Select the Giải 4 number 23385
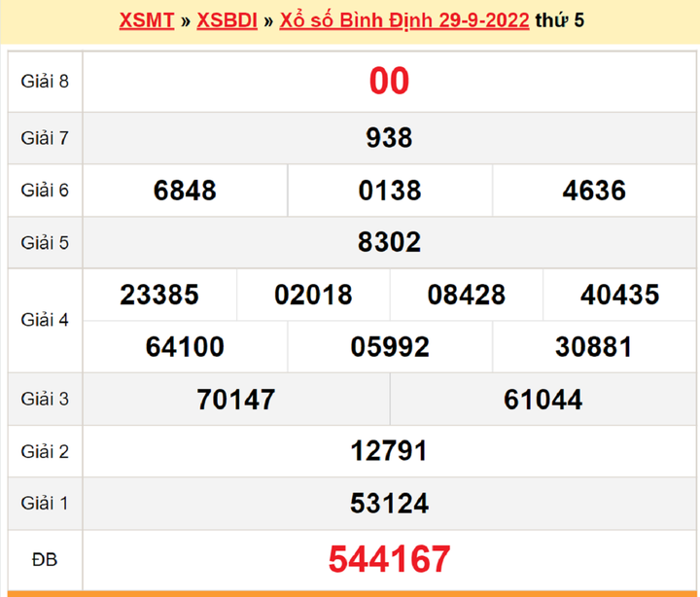 [x=159, y=295]
